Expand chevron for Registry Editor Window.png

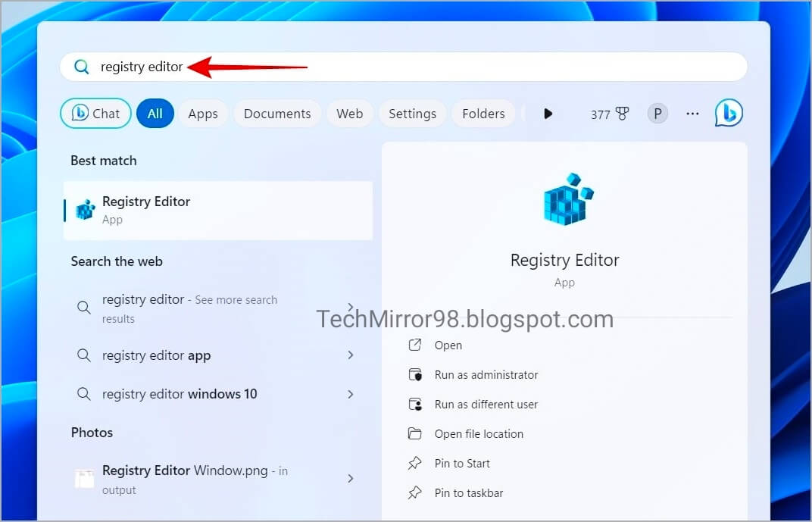pyautogui.click(x=351, y=479)
